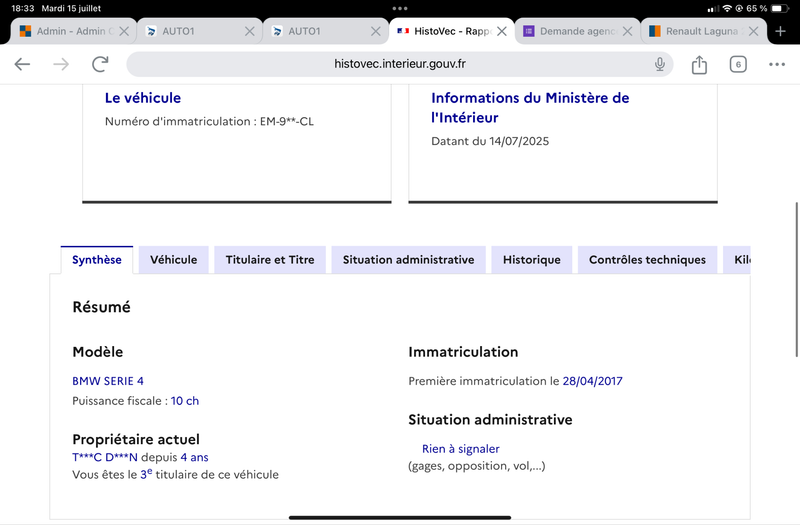Click the Rien à signaler status
800x525 pixels.
pyautogui.click(x=461, y=449)
